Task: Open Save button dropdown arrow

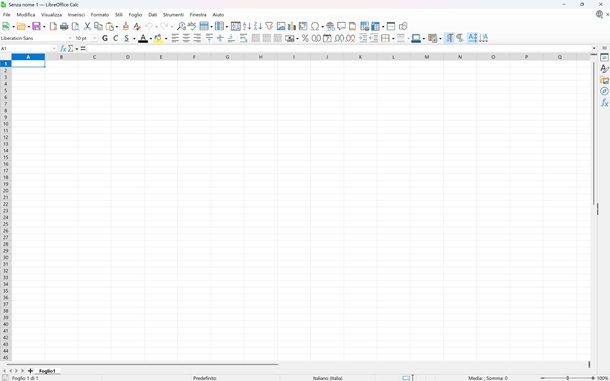Action: [44, 26]
